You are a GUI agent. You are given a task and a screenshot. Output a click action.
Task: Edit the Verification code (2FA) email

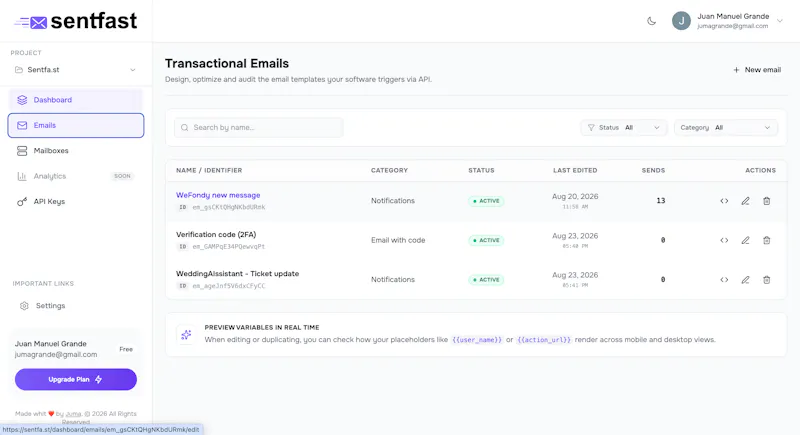(745, 240)
